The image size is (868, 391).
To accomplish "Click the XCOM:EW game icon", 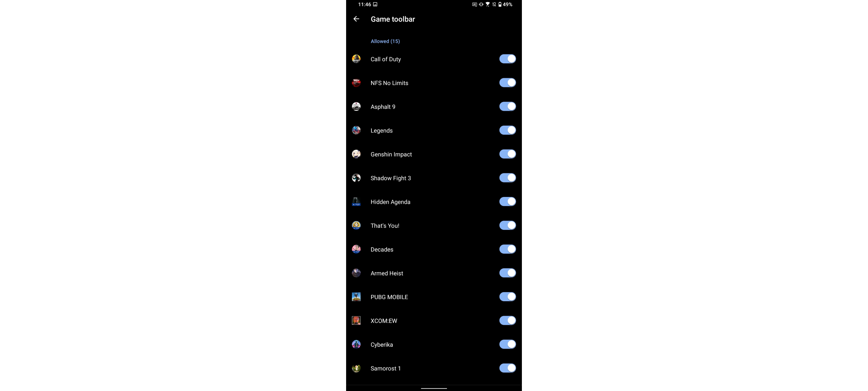I will click(x=356, y=321).
